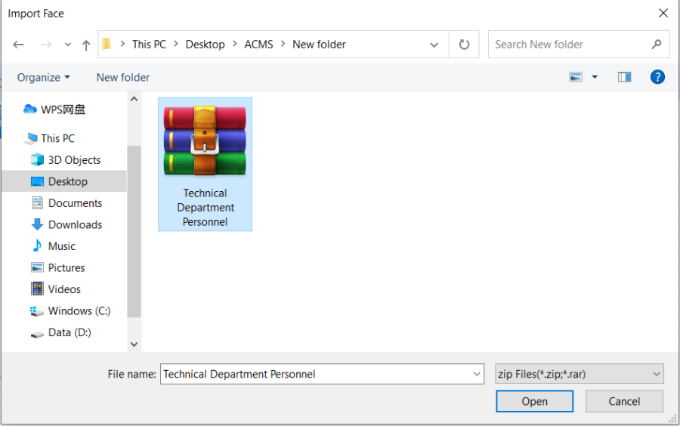The image size is (680, 426).
Task: Open the Organize dropdown menu
Action: coord(43,77)
